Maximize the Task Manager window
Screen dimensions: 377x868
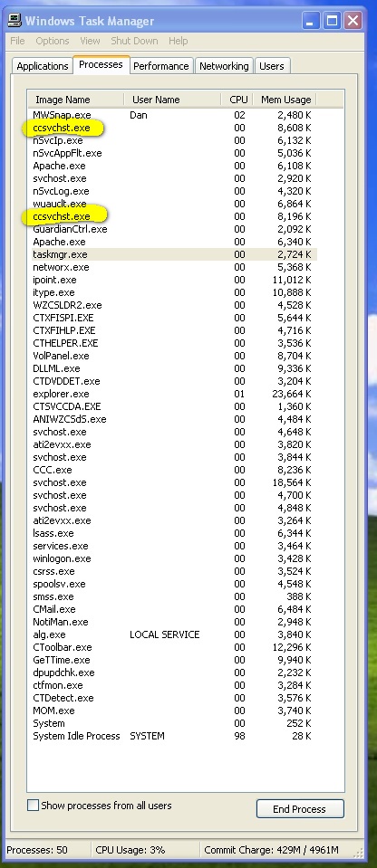(x=332, y=21)
